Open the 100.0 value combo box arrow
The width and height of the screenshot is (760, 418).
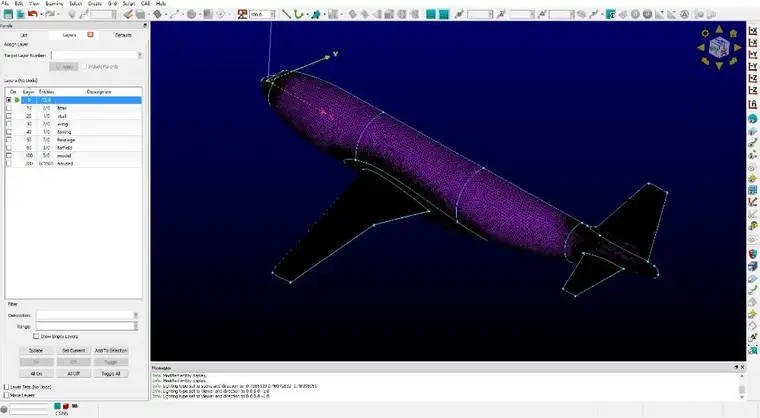tap(273, 14)
